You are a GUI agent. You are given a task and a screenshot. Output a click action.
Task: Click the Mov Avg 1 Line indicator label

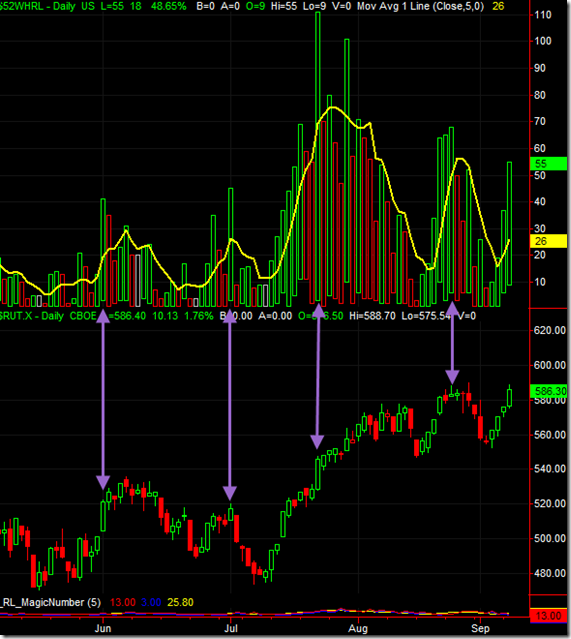point(420,6)
